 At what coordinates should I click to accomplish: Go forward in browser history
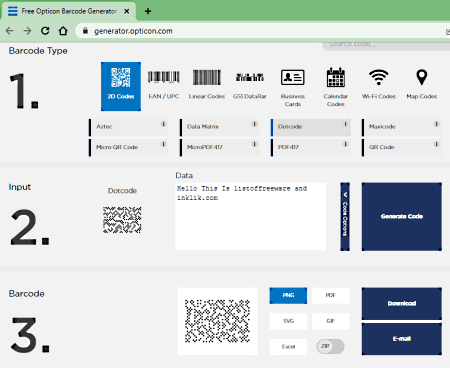click(27, 31)
